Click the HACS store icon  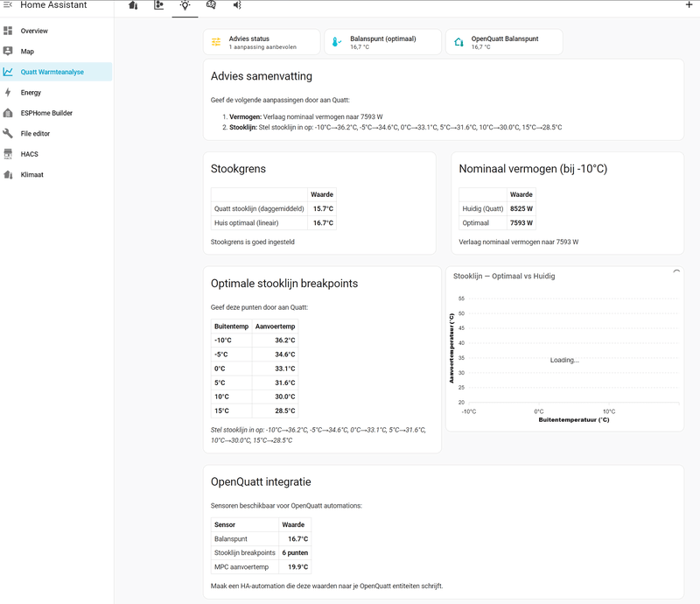[8, 154]
